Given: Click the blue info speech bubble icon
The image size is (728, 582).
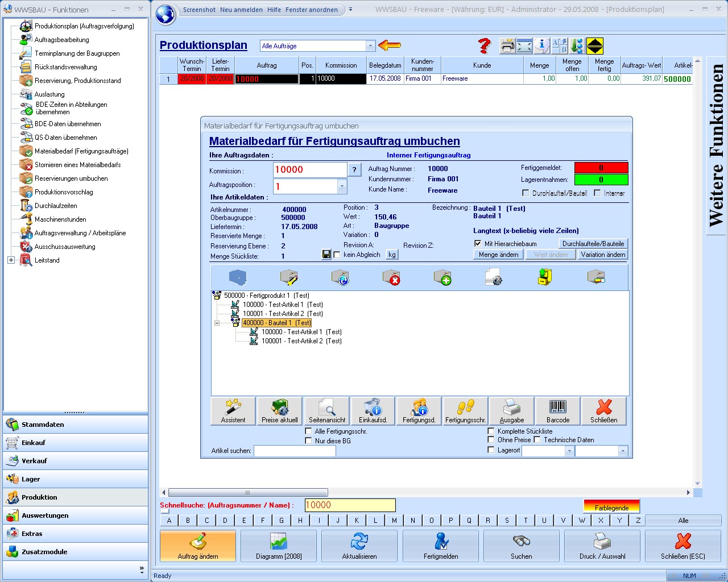Looking at the screenshot, I should tap(542, 46).
